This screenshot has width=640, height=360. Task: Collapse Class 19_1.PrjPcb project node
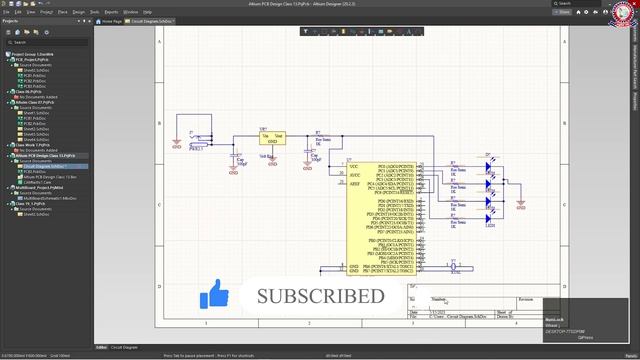pos(8,204)
